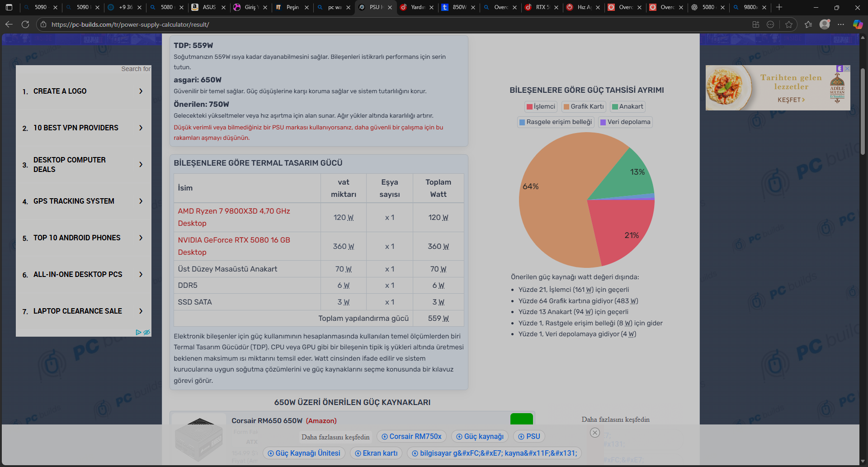Expand the GPS TRACKING SYSTEM arrow
This screenshot has width=868, height=467.
pos(141,201)
